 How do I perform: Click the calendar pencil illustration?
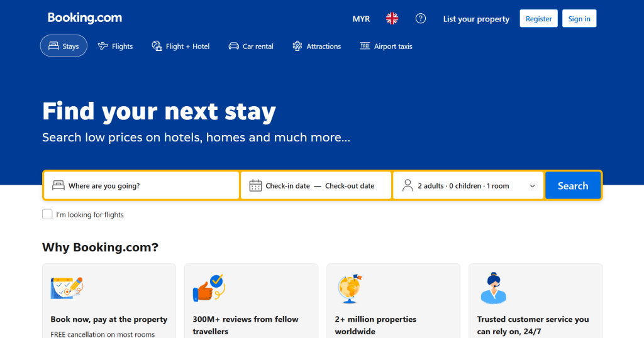[67, 288]
